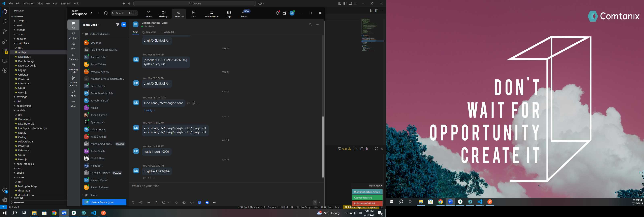Screen dimensions: 644x217
Task: Click Open App button in tracker widget
Action: click(375, 186)
